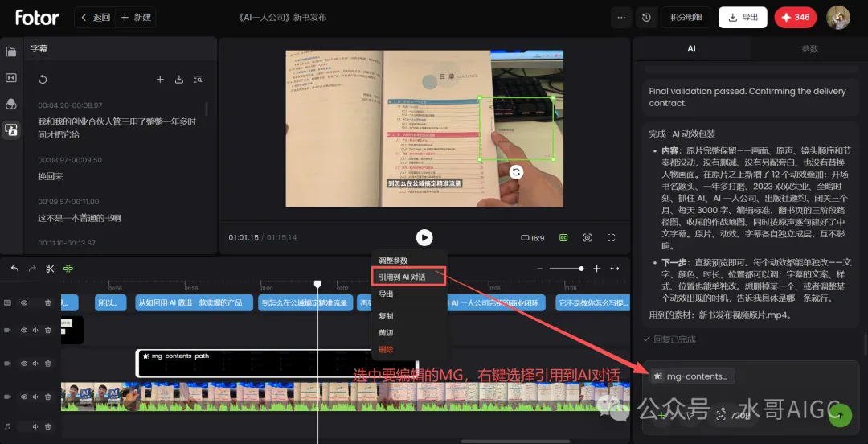The image size is (868, 444).
Task: Send the AI chat message with the green arrow
Action: [840, 415]
